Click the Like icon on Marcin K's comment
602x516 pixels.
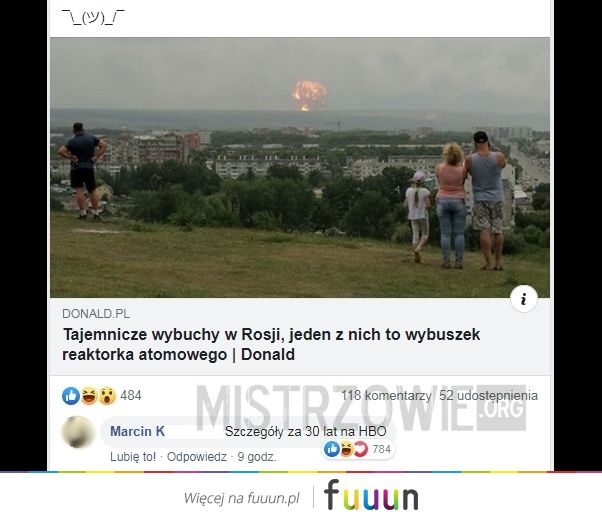click(x=332, y=448)
